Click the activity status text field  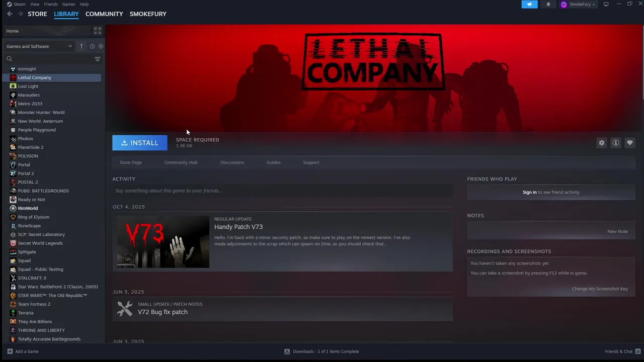tap(282, 191)
